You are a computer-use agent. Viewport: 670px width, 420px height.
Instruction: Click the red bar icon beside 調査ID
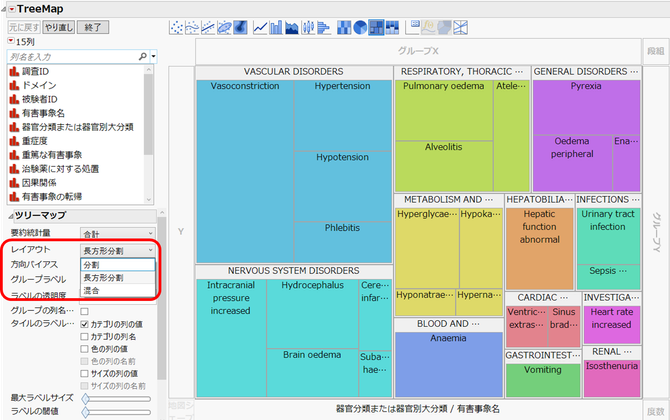click(x=14, y=71)
